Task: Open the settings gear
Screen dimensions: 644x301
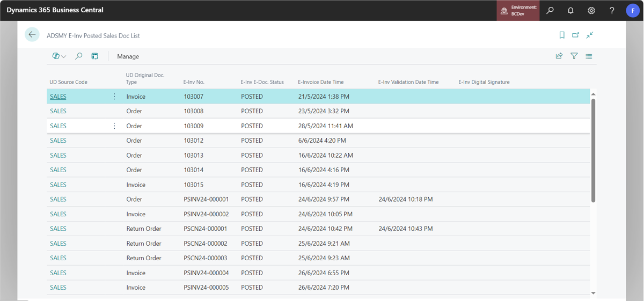Action: click(x=591, y=10)
